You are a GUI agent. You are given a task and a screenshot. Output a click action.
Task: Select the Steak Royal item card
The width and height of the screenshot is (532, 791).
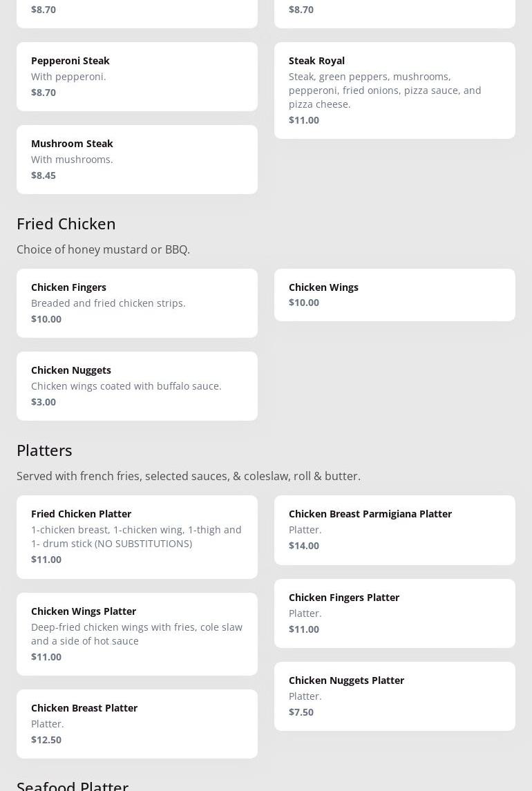click(395, 90)
